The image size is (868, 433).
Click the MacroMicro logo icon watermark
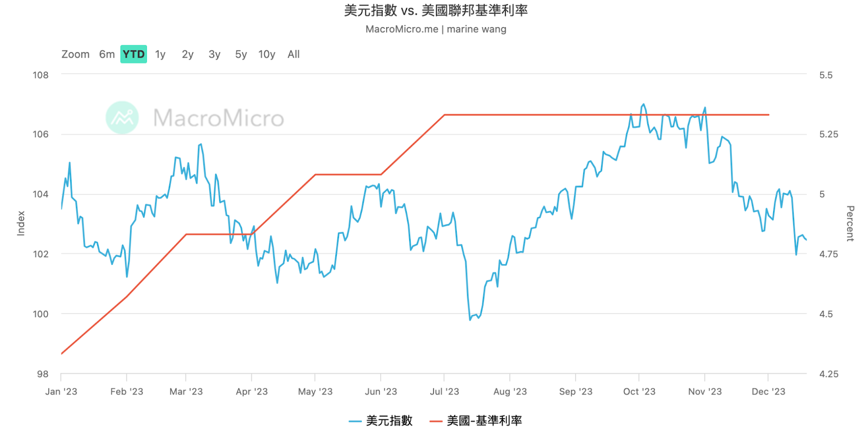(x=122, y=118)
